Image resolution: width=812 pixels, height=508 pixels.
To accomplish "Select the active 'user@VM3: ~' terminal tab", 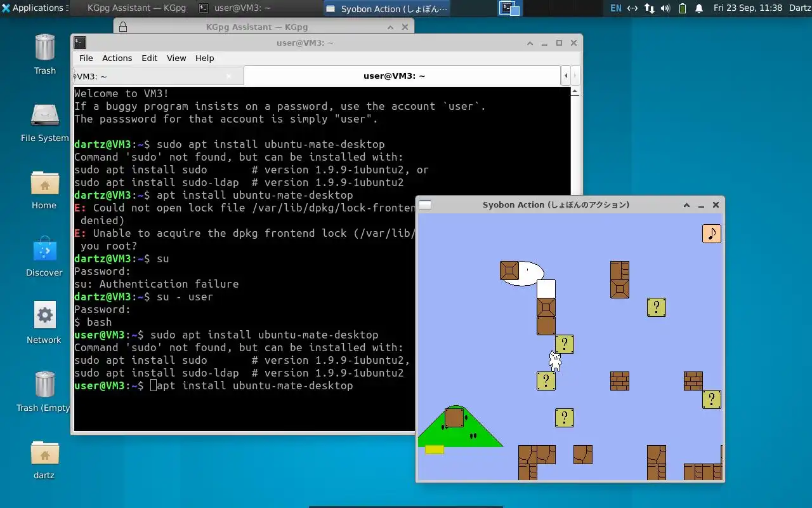I will 402,76.
